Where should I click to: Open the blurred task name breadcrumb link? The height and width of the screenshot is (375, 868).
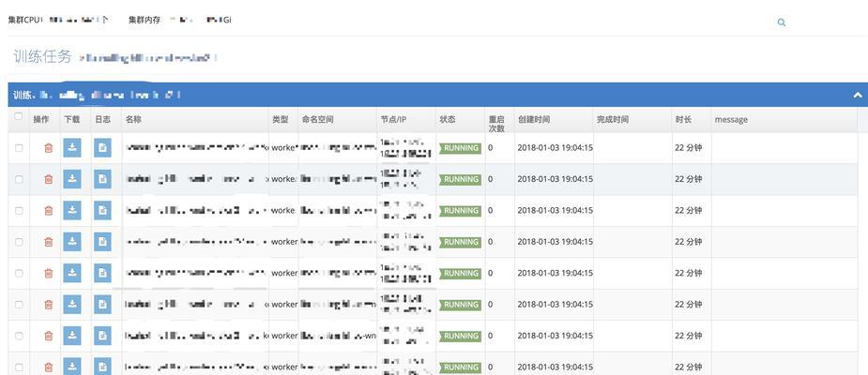point(148,57)
